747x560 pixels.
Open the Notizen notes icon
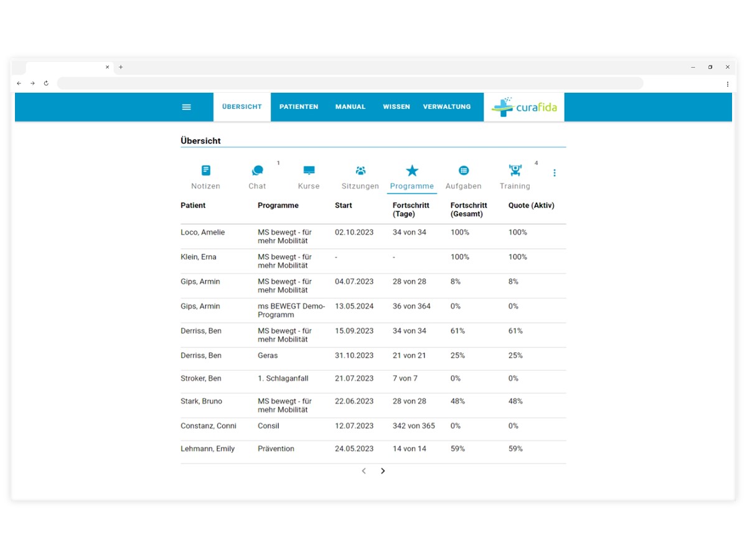pos(206,170)
